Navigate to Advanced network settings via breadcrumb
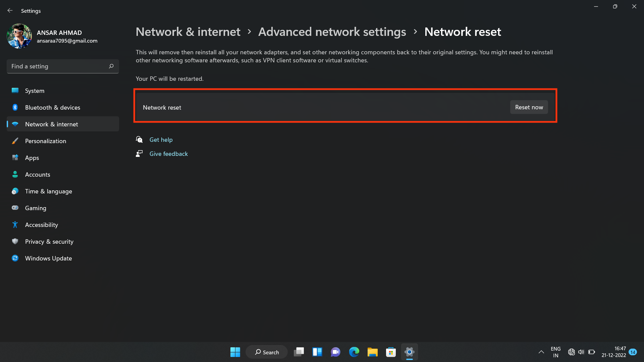The image size is (644, 362). pyautogui.click(x=332, y=32)
